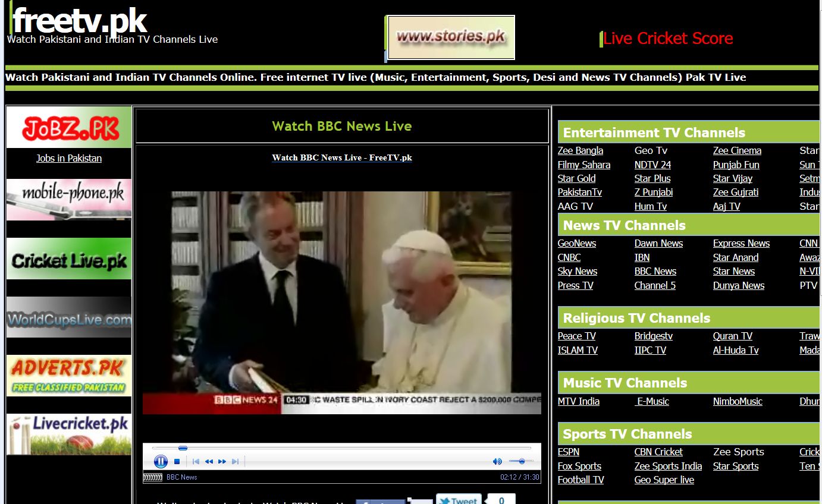Open the Peace TV channel
The width and height of the screenshot is (822, 504).
(x=577, y=336)
